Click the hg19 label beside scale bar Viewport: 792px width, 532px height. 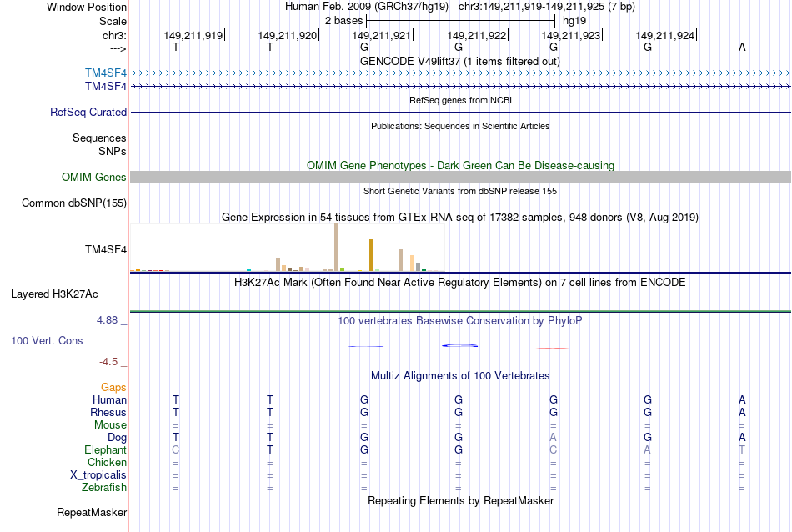click(574, 21)
